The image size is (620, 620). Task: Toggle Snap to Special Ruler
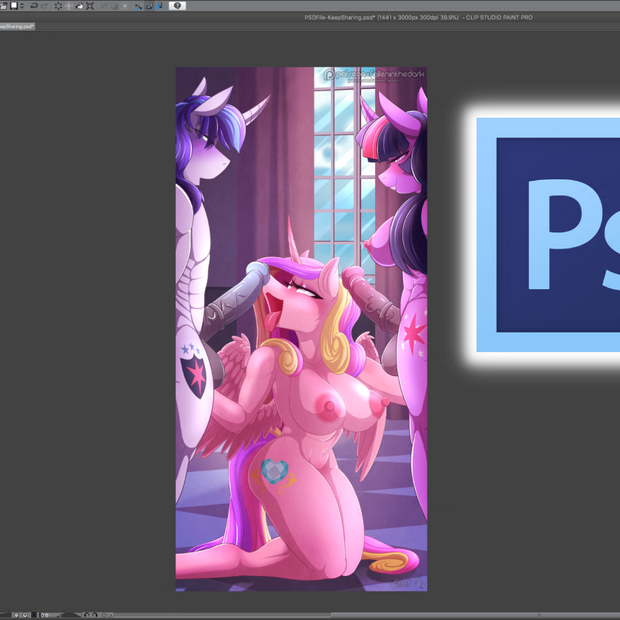click(x=149, y=6)
